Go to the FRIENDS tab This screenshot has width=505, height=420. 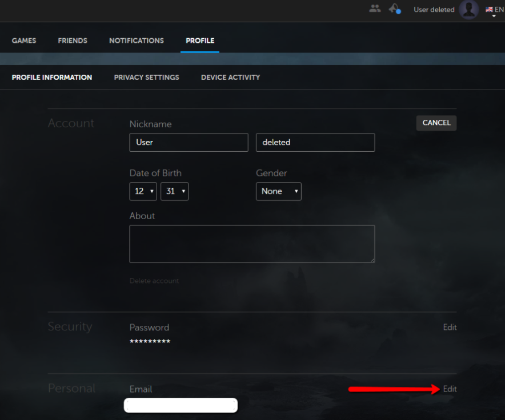coord(73,41)
